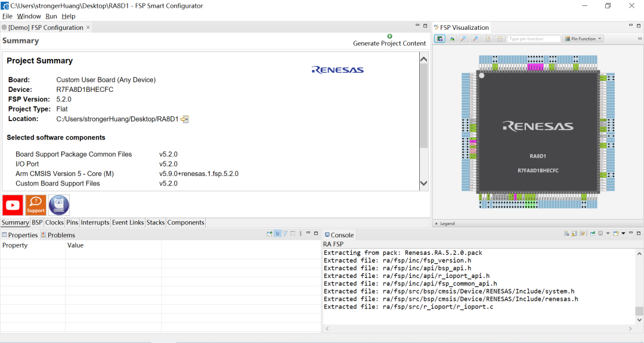Open project location folder icon
The width and height of the screenshot is (644, 343).
click(x=185, y=119)
